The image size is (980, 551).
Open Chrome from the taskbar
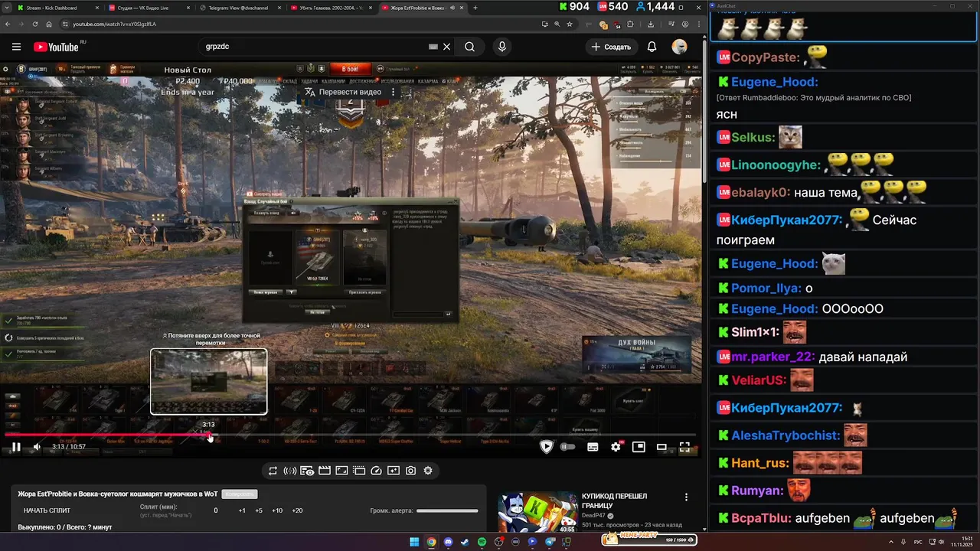click(x=431, y=542)
